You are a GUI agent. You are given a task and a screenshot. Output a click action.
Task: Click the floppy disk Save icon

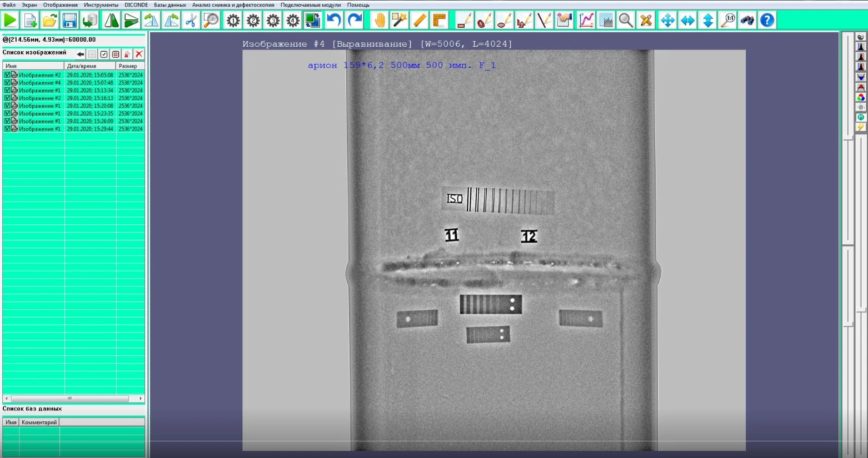(x=69, y=21)
